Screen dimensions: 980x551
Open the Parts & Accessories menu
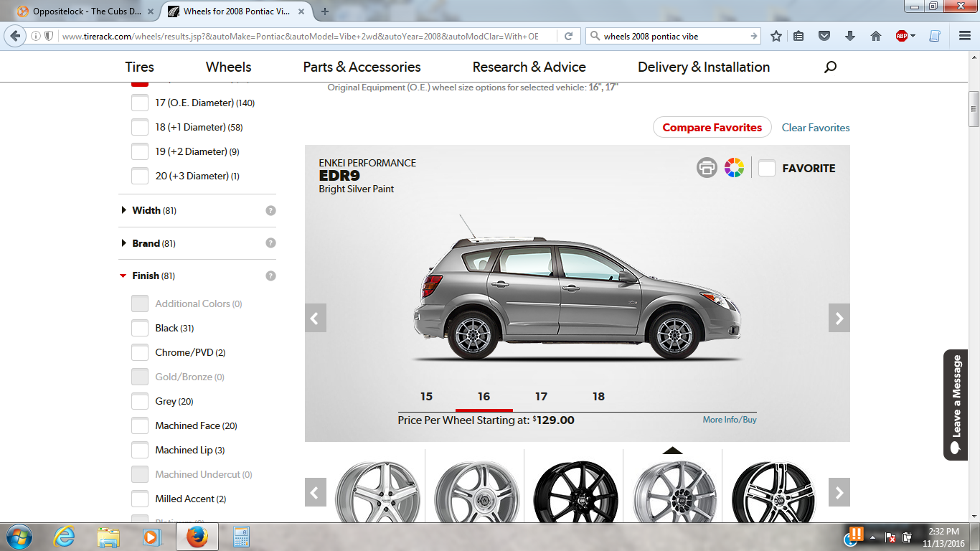coord(362,67)
